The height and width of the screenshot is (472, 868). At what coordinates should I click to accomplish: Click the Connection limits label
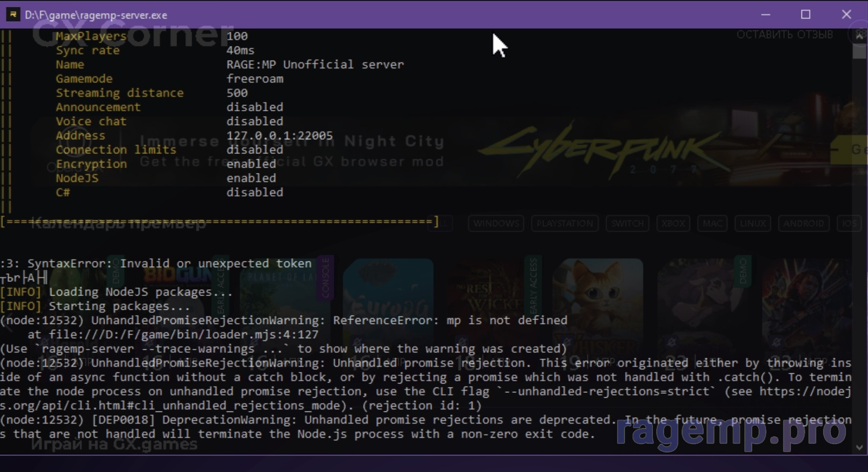point(116,150)
